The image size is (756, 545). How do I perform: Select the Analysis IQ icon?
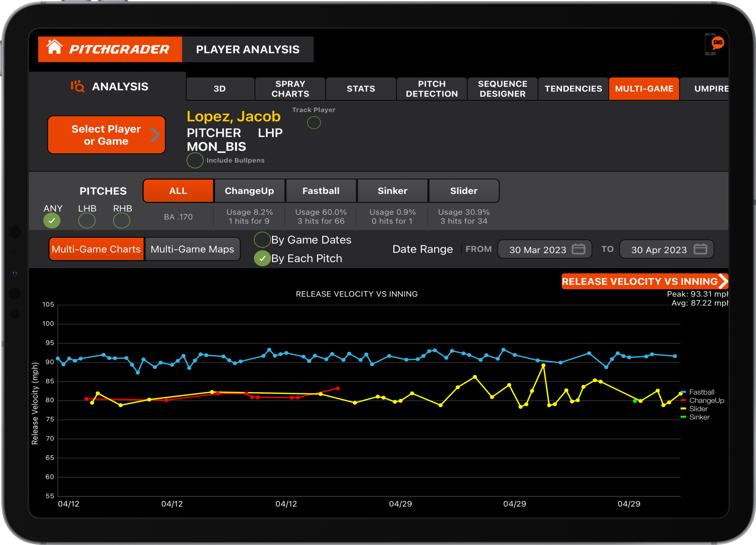point(77,86)
